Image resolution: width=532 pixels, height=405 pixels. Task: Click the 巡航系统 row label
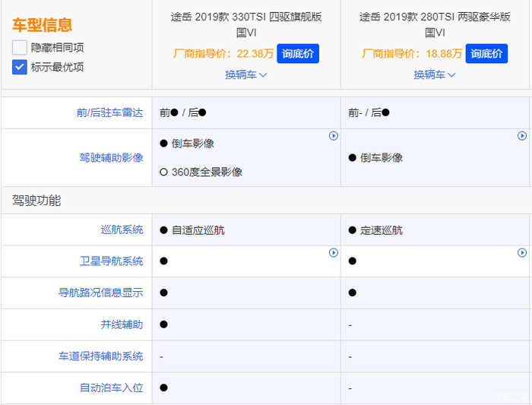click(x=122, y=230)
